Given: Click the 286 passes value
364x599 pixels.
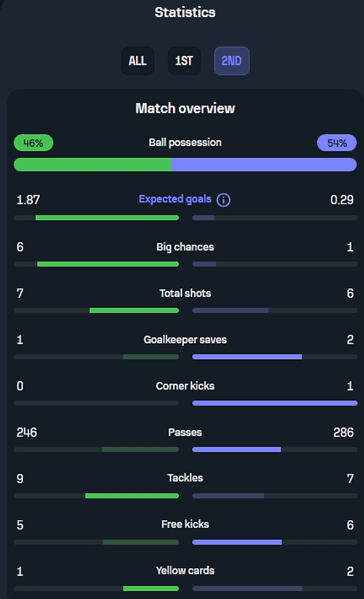Looking at the screenshot, I should [x=343, y=432].
